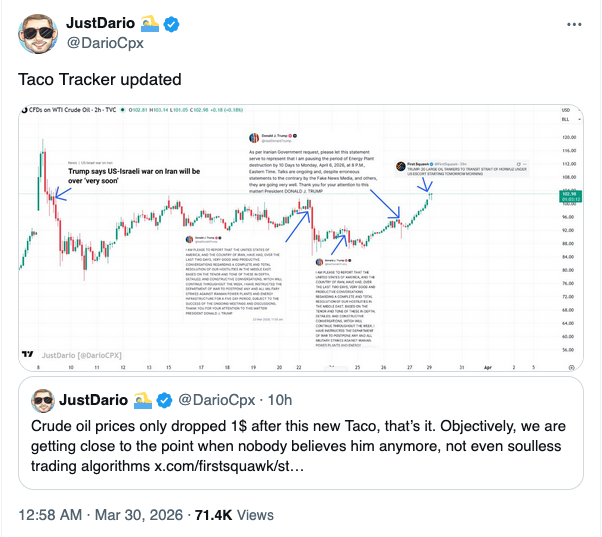The width and height of the screenshot is (602, 537).
Task: Open the @DarioCpx handle under the author name
Action: coord(107,43)
